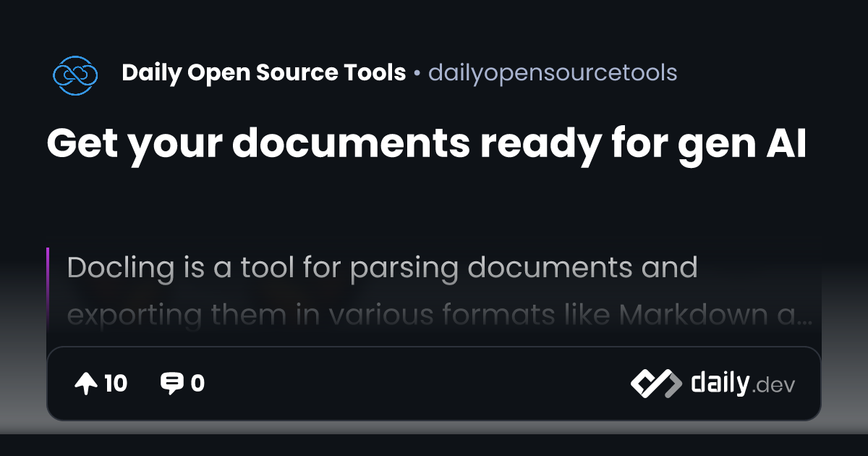Open the headline Get your documents ready for gen AI
868x456 pixels.
(427, 145)
